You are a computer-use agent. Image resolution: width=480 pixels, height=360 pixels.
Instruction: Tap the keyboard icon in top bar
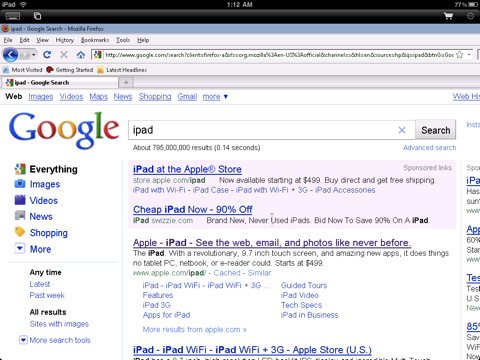coord(13,16)
